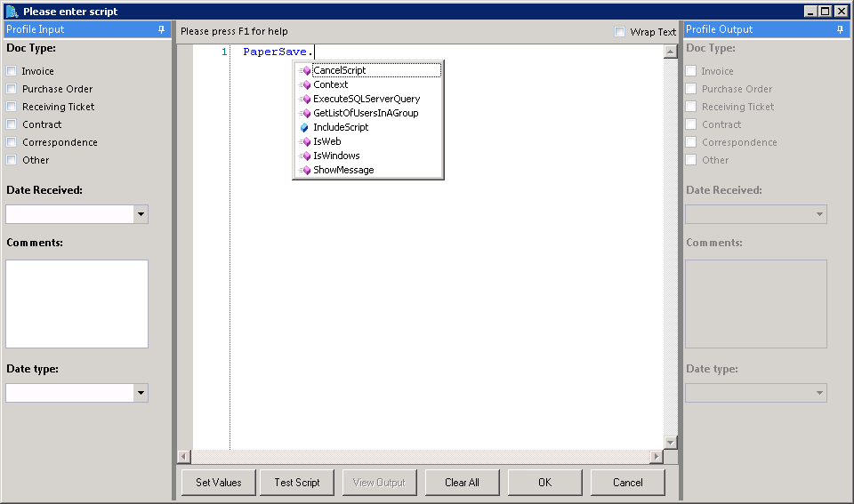Check Contract in Profile Input

(12, 124)
